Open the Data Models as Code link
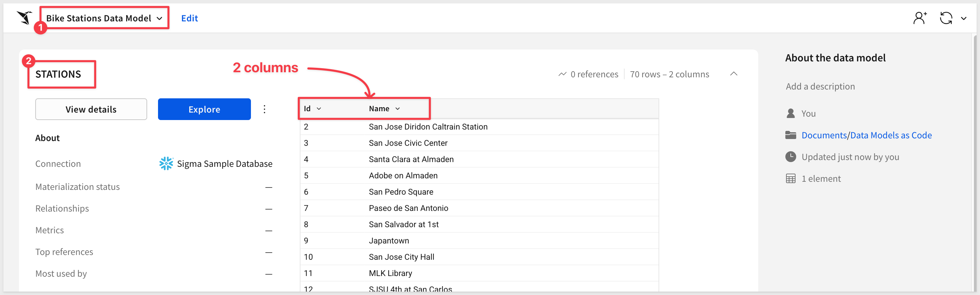This screenshot has height=295, width=980. click(890, 135)
